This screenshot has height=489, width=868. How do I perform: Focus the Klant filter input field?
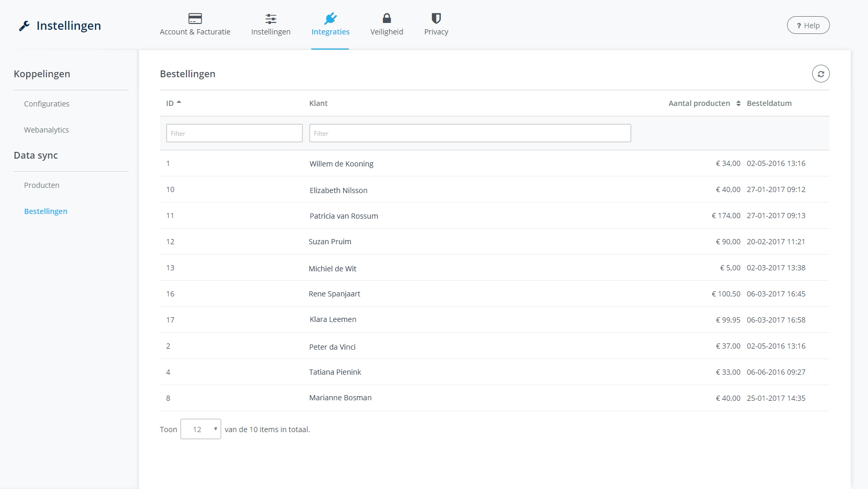[x=470, y=133]
